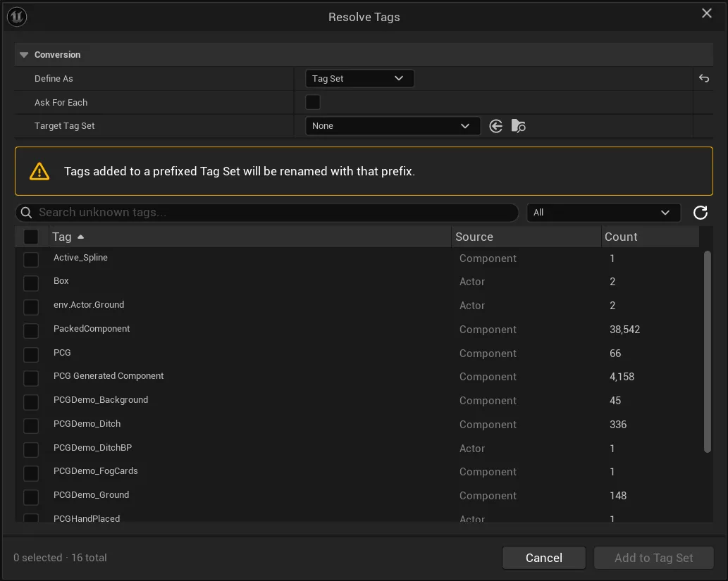The image size is (728, 581).
Task: Select the PCGDemo_Background tag name
Action: point(101,399)
